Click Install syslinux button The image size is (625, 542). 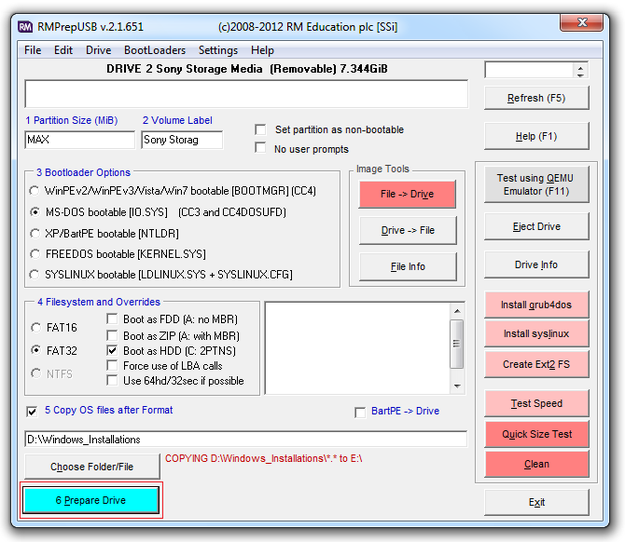coord(536,334)
